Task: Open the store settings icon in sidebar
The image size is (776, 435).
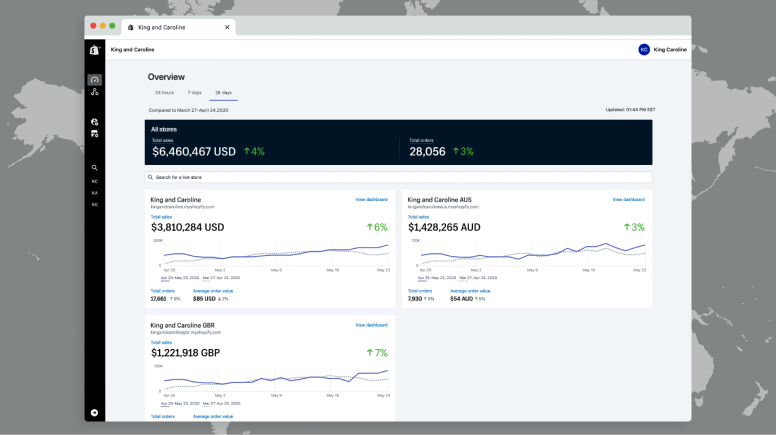Action: click(95, 134)
